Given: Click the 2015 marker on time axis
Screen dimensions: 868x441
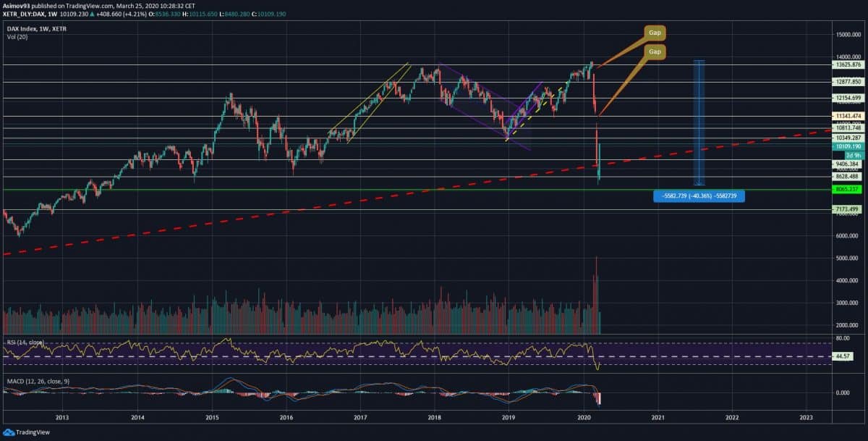Looking at the screenshot, I should [213, 418].
